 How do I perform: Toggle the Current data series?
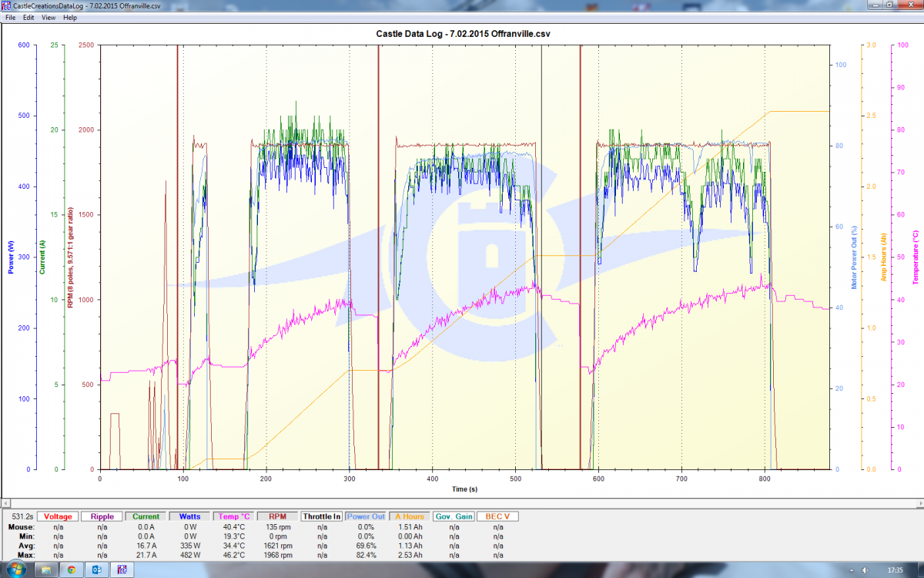coord(146,516)
